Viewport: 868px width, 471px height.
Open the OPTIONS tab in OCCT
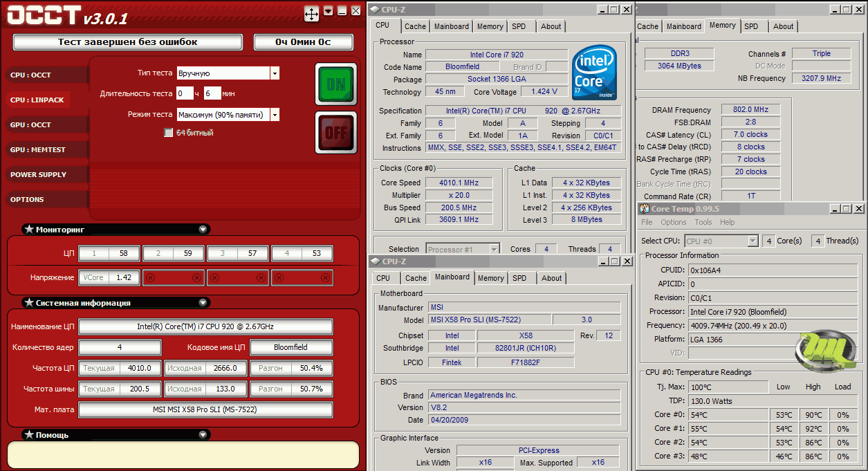click(x=39, y=199)
